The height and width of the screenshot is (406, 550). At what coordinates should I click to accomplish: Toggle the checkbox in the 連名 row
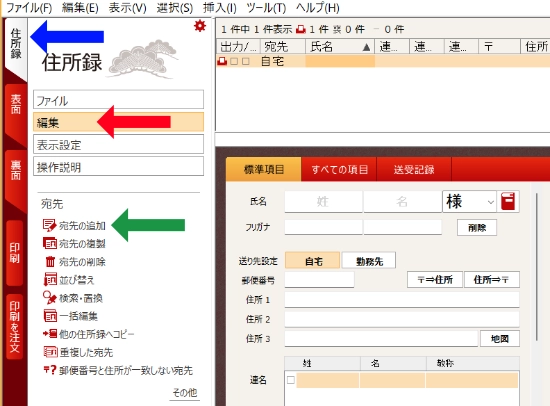click(291, 380)
